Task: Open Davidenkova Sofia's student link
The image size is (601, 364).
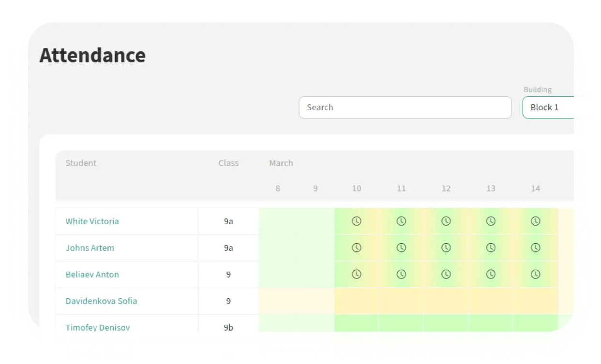Action: [x=101, y=301]
